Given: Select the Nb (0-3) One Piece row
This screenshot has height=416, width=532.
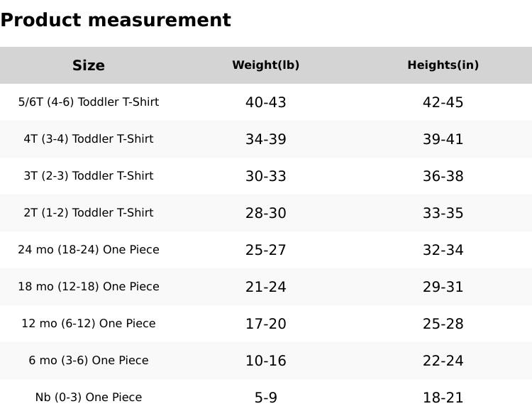Looking at the screenshot, I should pos(89,398).
